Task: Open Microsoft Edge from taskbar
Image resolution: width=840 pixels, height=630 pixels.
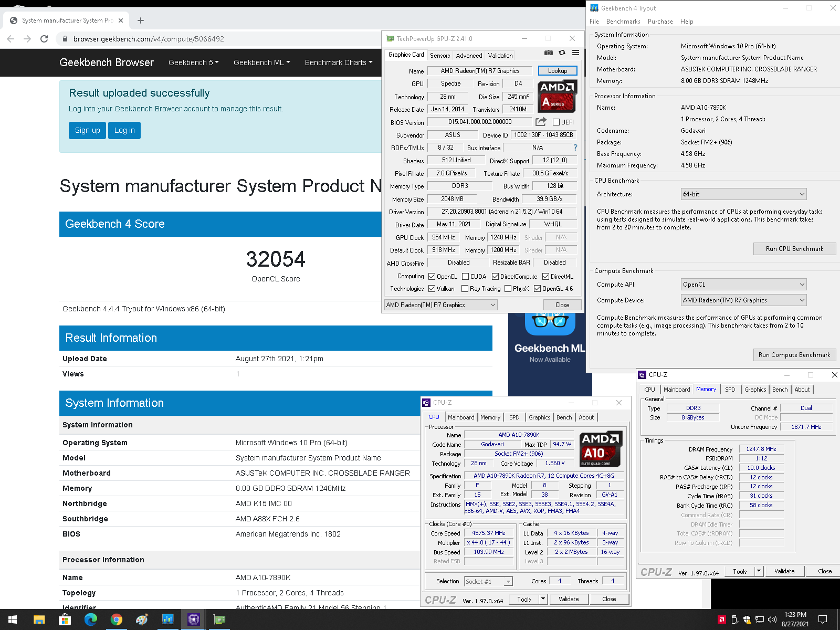Action: [x=90, y=619]
